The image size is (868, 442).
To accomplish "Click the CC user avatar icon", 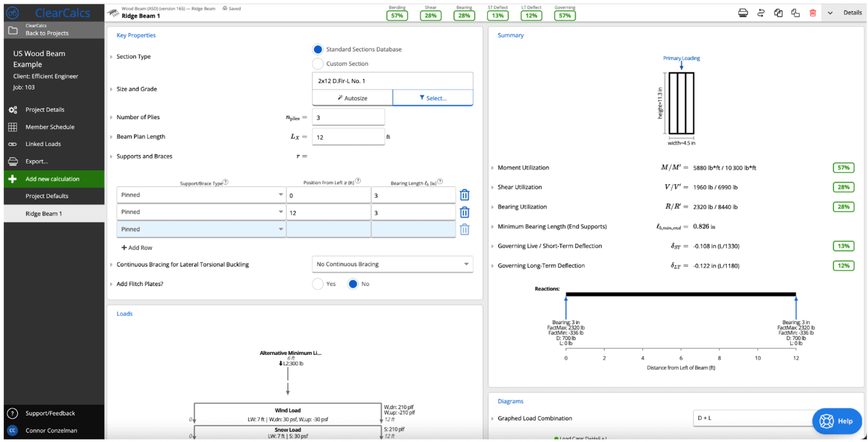I will (13, 431).
